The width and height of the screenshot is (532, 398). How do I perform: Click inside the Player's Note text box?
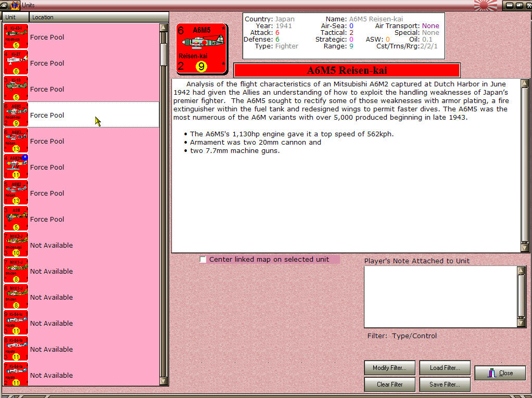(x=440, y=297)
